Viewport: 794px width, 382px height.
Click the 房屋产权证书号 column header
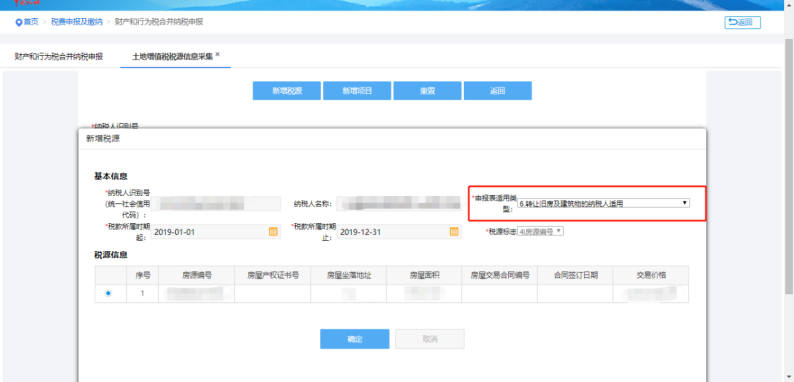pos(272,275)
